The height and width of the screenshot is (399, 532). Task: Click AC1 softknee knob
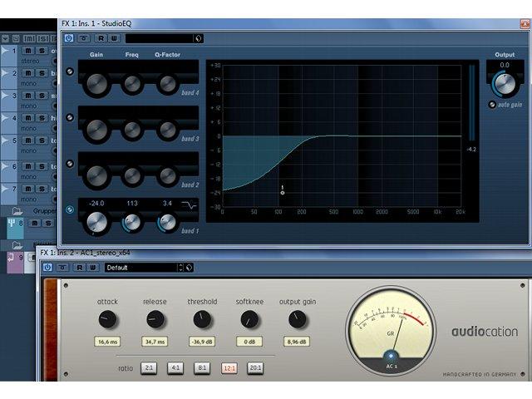249,319
